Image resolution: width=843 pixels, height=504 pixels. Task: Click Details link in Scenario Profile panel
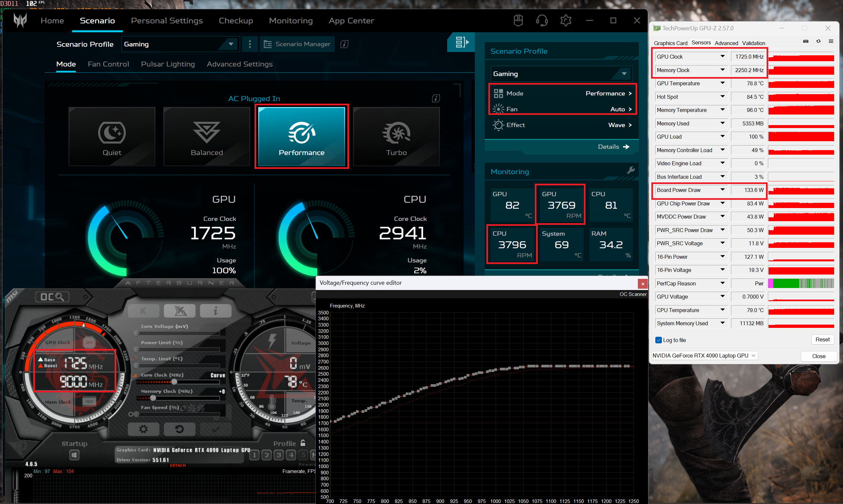coord(614,147)
